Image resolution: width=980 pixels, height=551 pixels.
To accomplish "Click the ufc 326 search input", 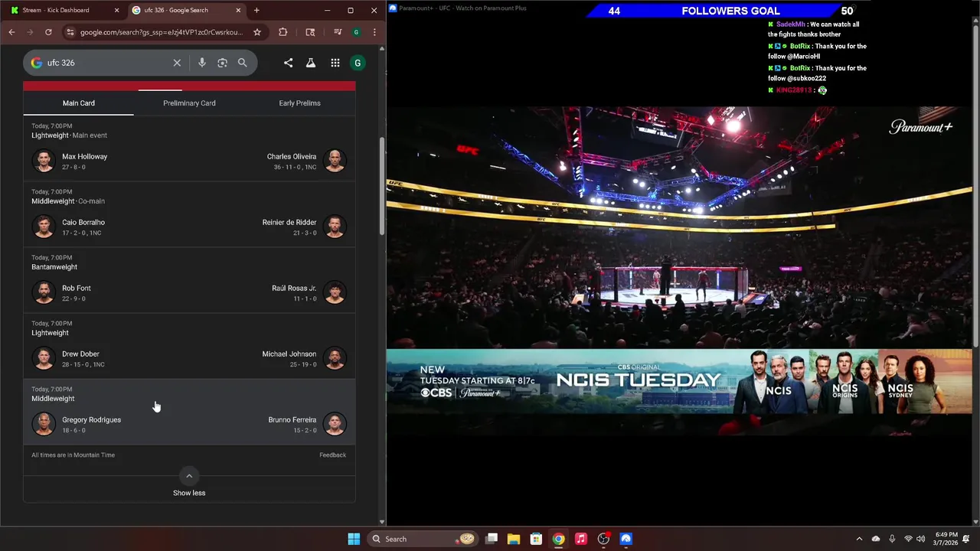I will coord(107,63).
